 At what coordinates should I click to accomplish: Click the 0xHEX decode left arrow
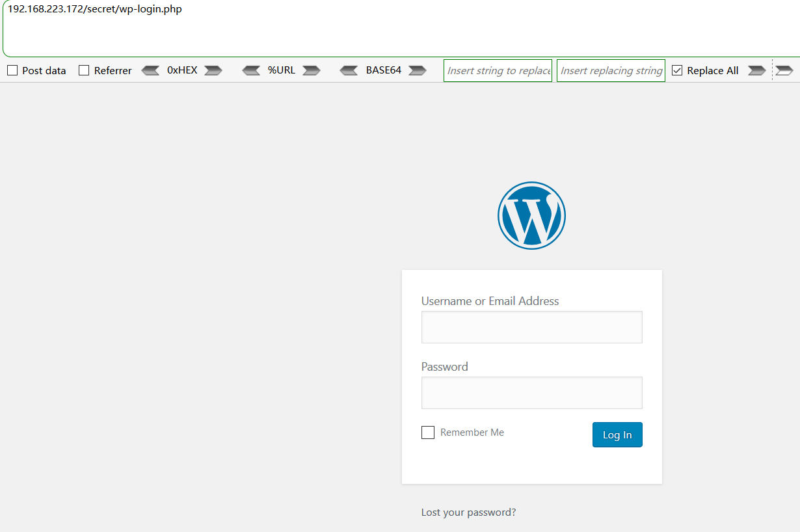click(150, 70)
